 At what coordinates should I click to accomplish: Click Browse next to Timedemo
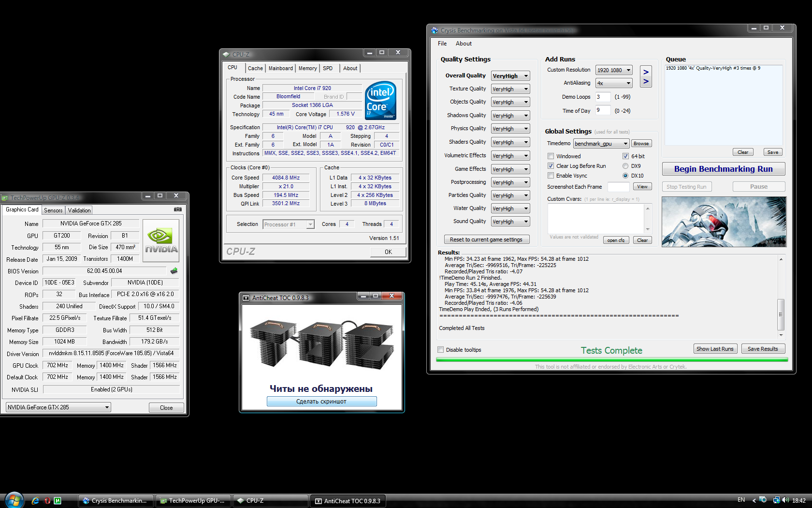tap(641, 144)
